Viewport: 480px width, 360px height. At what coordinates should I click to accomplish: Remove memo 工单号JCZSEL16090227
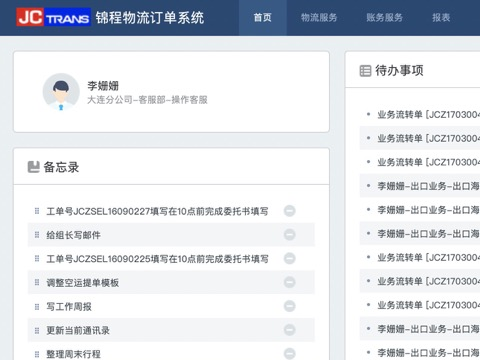tap(289, 211)
